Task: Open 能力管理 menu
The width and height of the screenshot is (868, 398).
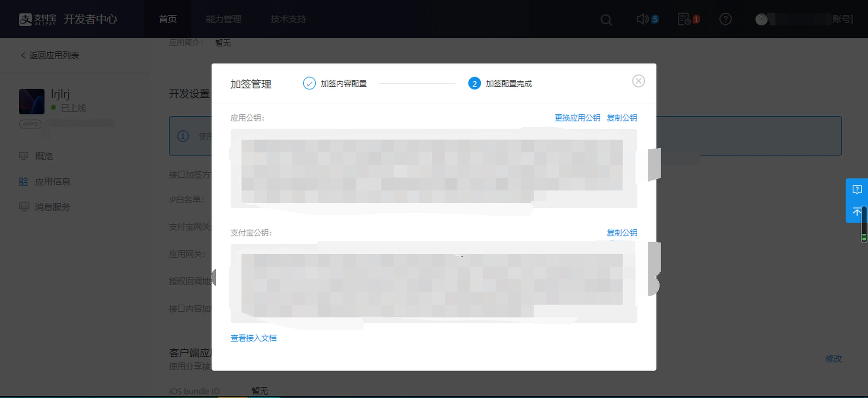Action: coord(223,19)
